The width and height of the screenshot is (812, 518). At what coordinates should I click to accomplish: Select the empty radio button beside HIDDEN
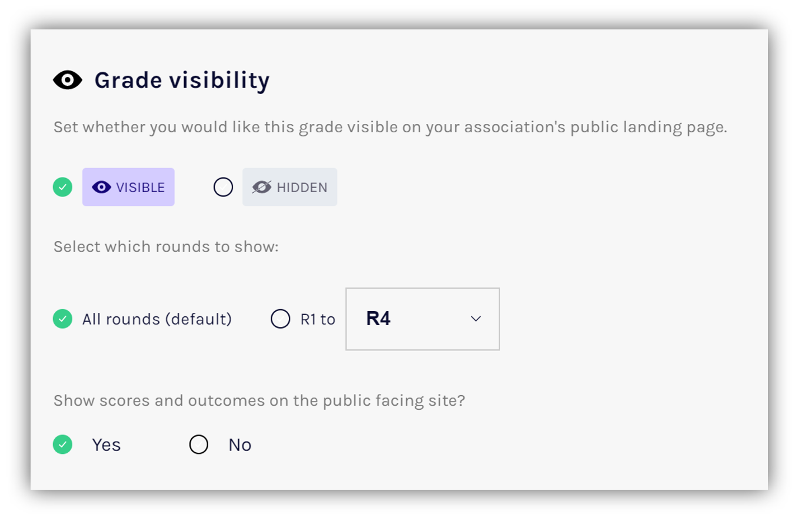(x=223, y=187)
